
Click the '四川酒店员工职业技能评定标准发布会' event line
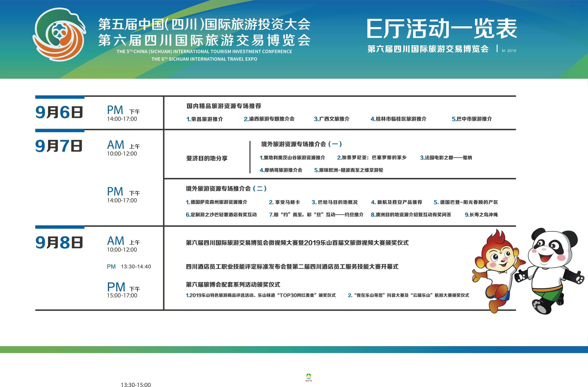coord(292,267)
